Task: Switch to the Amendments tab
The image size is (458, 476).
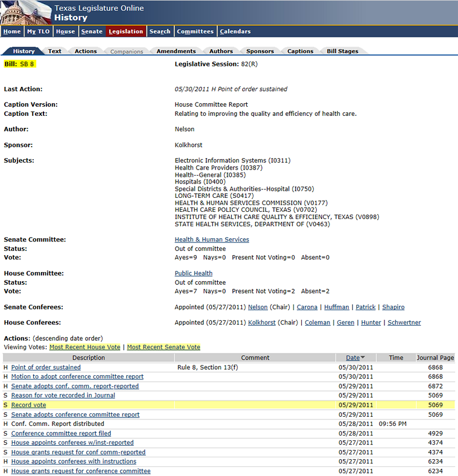Action: click(176, 51)
